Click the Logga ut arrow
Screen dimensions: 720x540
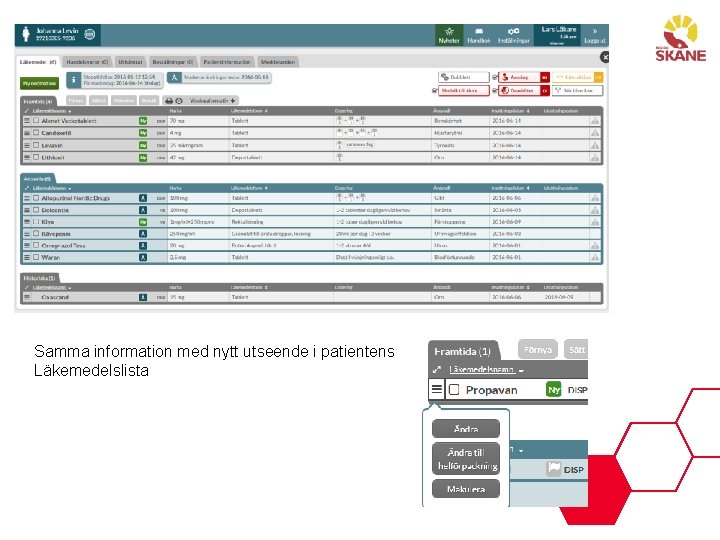pyautogui.click(x=595, y=35)
